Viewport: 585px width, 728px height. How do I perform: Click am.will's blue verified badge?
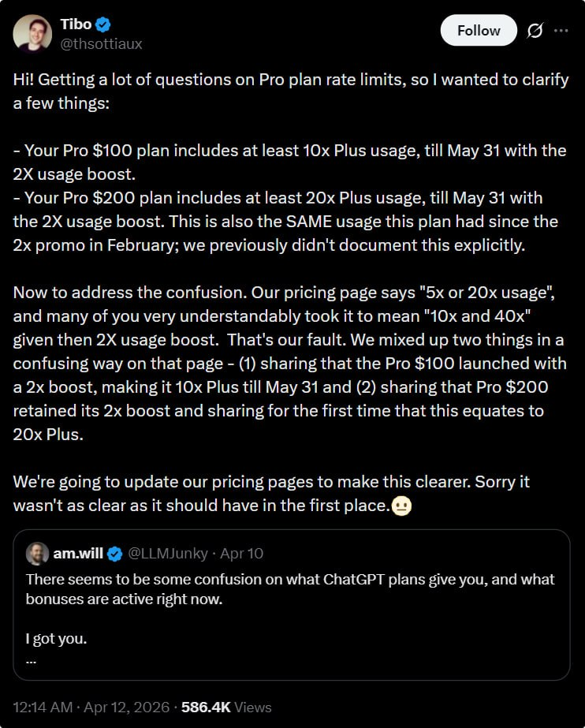pyautogui.click(x=114, y=554)
